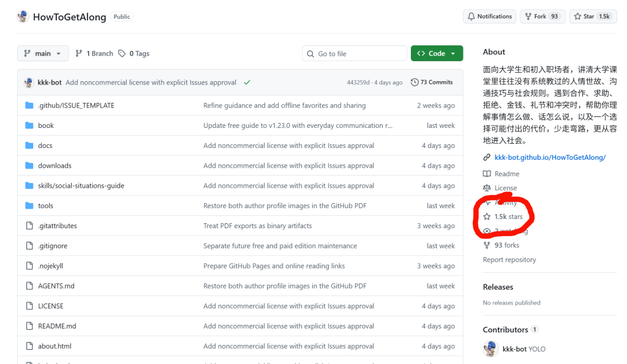Click the file icon next to AGENTS.md
This screenshot has height=364, width=627.
(x=29, y=286)
